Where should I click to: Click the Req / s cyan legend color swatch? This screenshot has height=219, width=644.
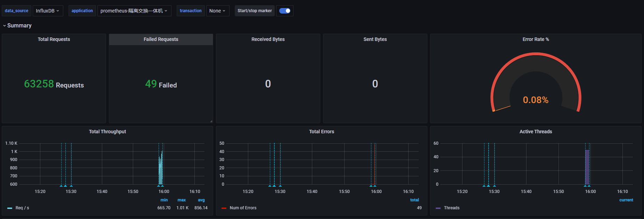(10, 208)
